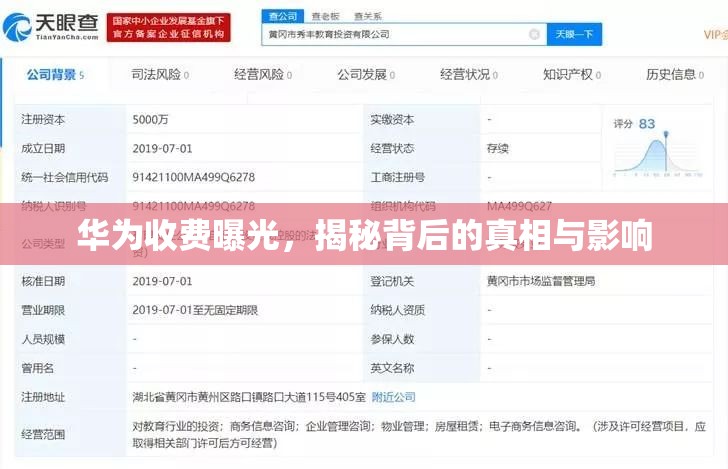Open the 经营风险 tab
The width and height of the screenshot is (728, 469).
click(263, 74)
